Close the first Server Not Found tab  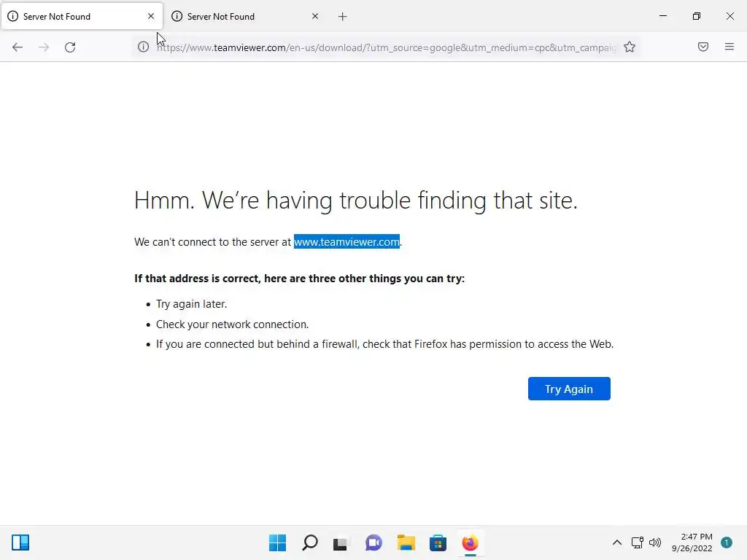151,16
